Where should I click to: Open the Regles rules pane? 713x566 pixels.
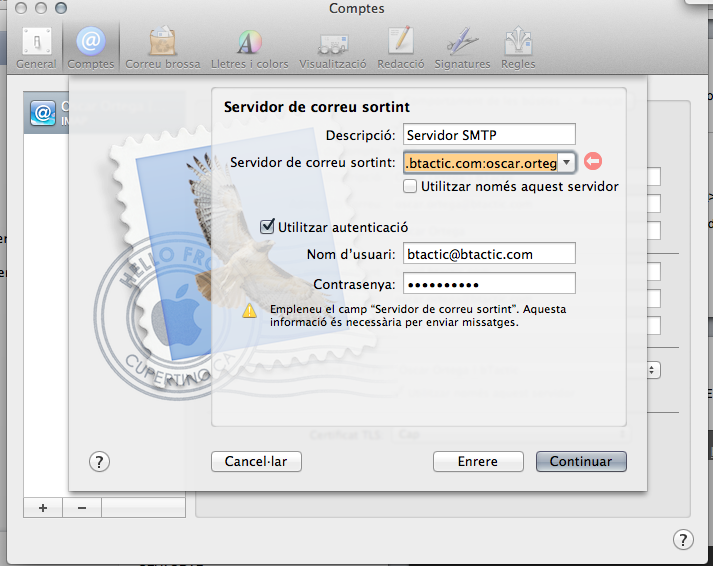click(x=518, y=48)
